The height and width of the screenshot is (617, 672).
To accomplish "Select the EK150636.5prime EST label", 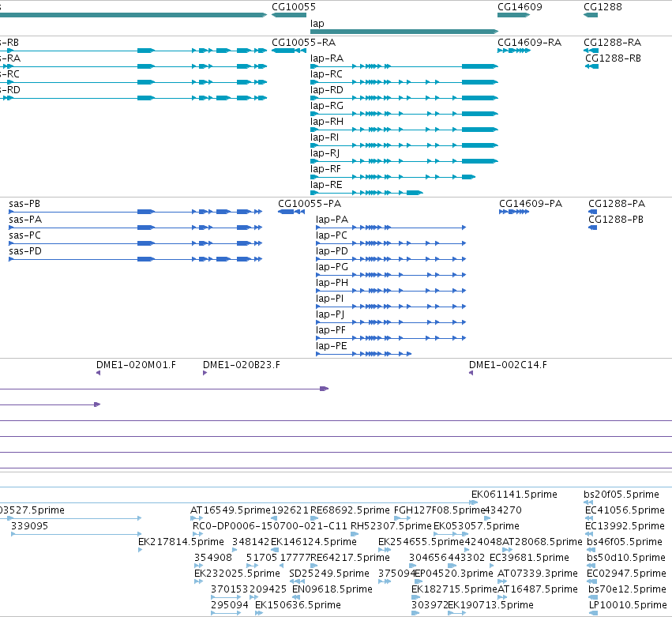I will tap(298, 605).
